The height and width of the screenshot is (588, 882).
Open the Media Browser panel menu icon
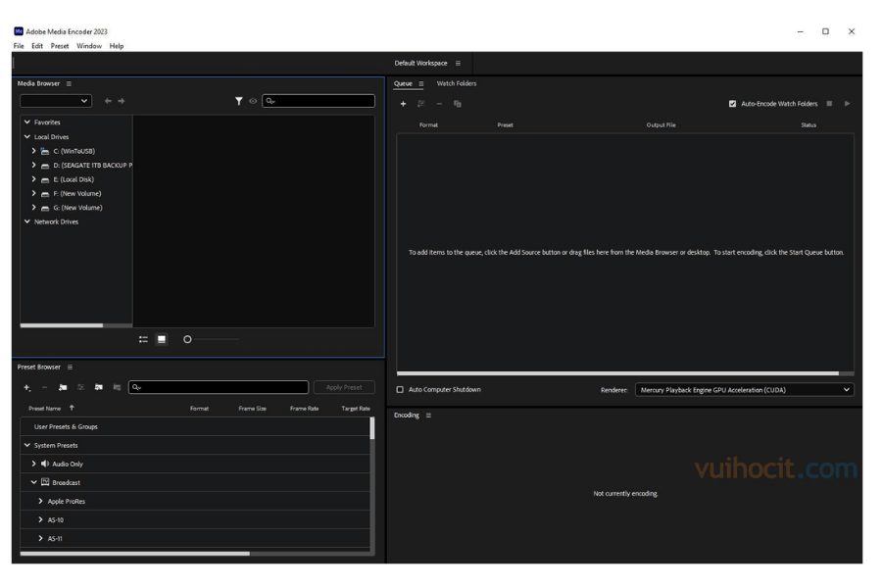click(69, 84)
